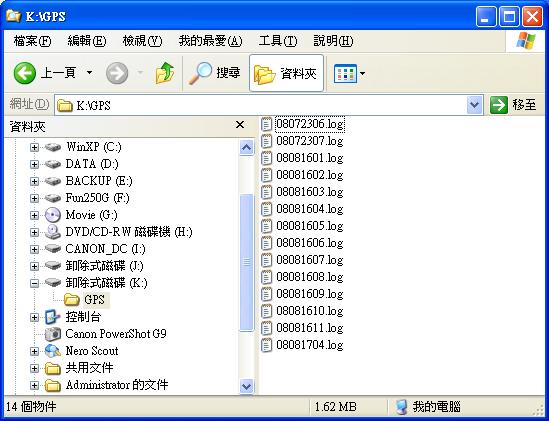Click the folder tree scrollbar thumb

(246, 262)
